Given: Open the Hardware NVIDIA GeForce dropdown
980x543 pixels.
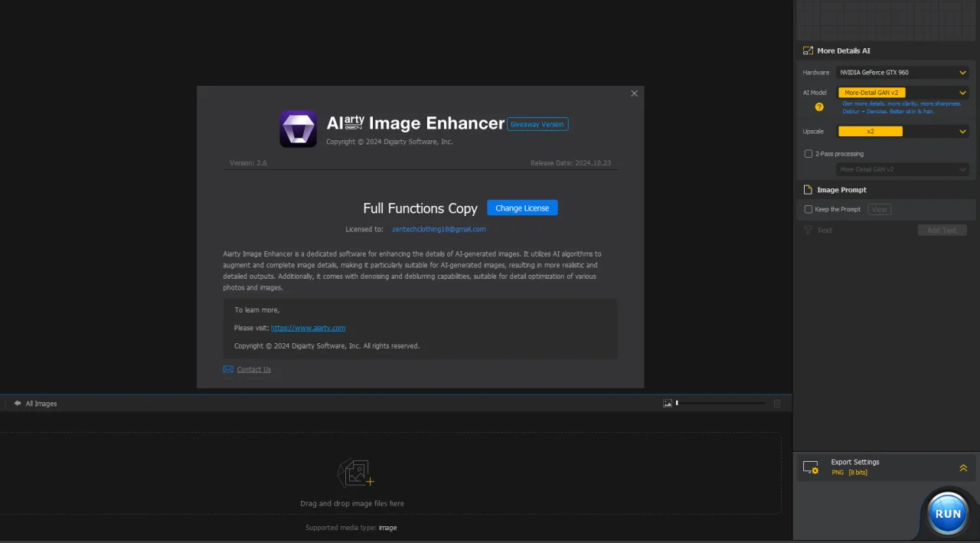Looking at the screenshot, I should (903, 72).
